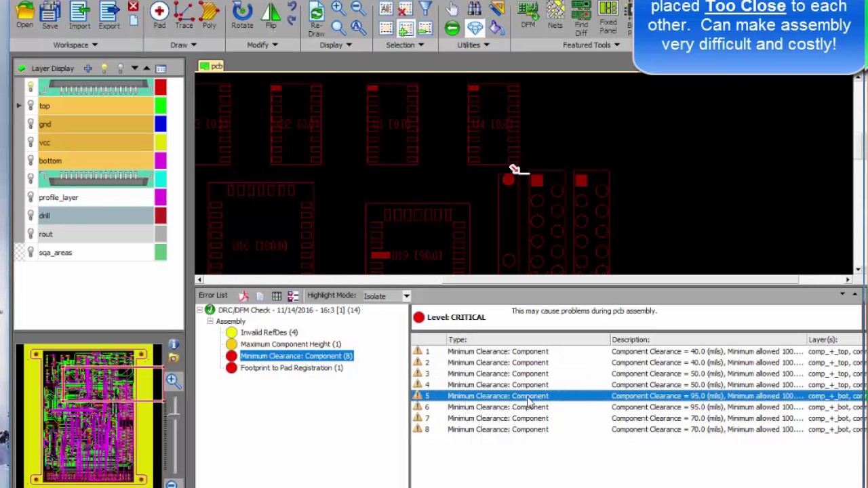
Task: Select the Pad draw tool
Action: (159, 14)
